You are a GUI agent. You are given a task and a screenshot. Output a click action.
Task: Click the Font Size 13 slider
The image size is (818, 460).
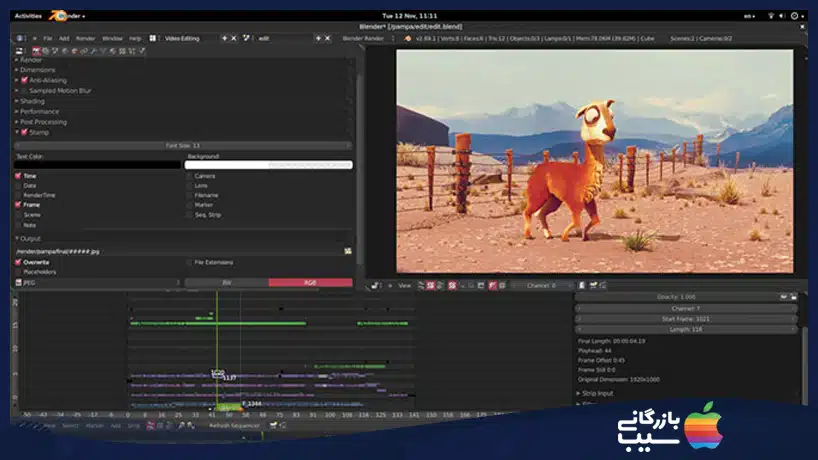point(183,146)
